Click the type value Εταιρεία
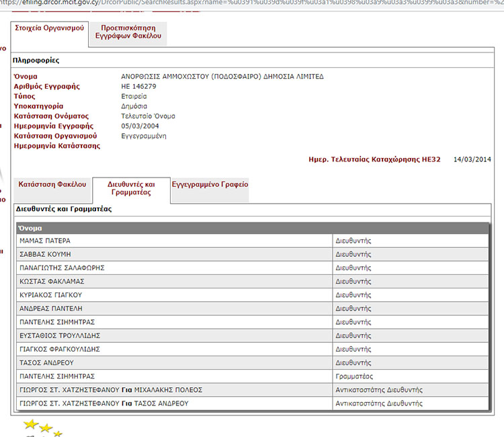The image size is (504, 437). (134, 96)
